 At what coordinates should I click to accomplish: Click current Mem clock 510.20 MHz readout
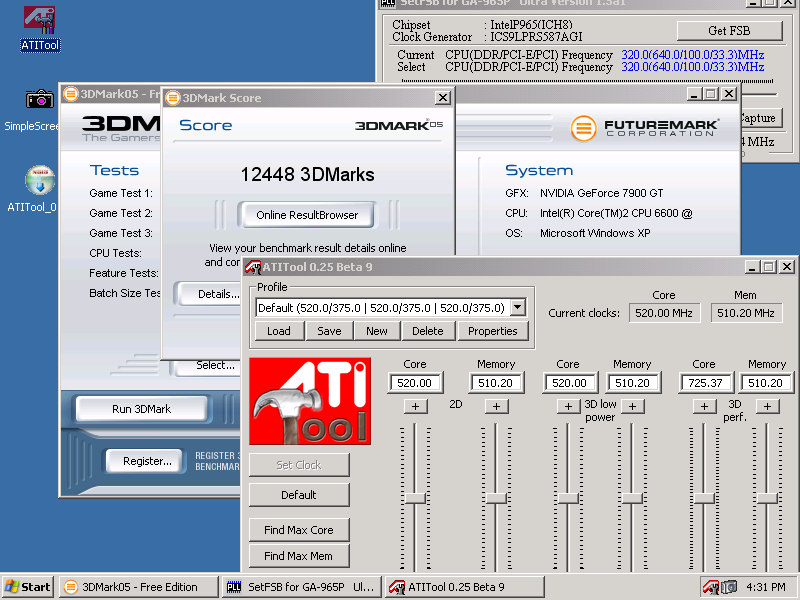point(746,313)
